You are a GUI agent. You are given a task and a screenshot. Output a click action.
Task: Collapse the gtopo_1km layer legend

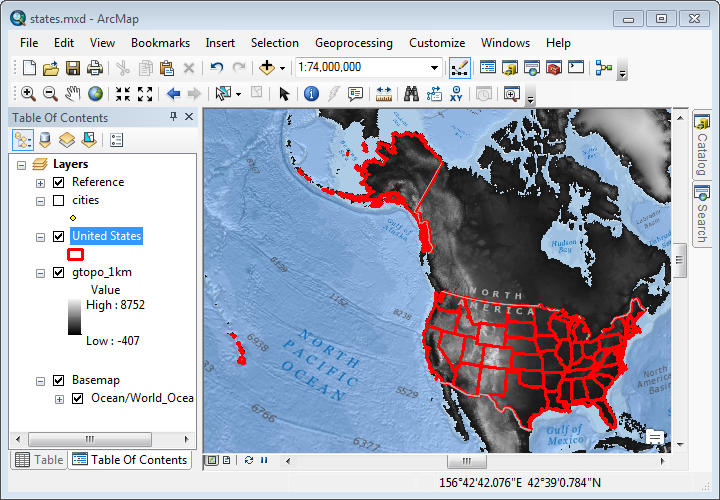[x=40, y=273]
